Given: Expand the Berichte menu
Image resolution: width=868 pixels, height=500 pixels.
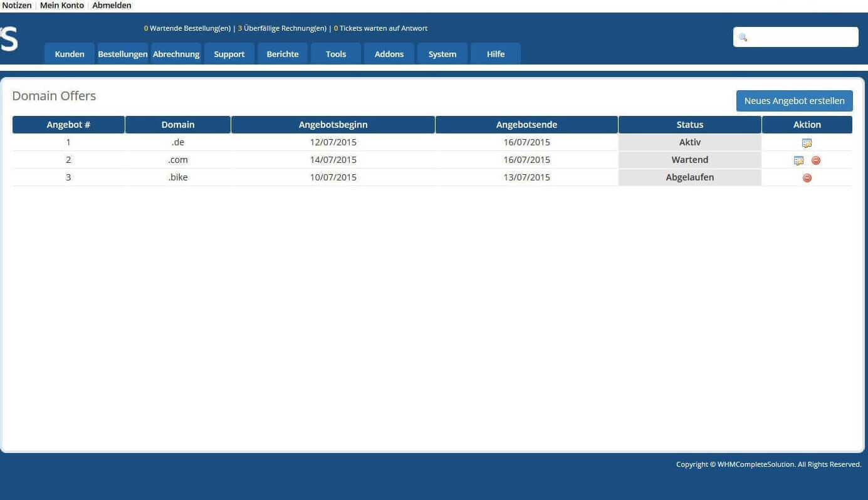Looking at the screenshot, I should tap(283, 54).
